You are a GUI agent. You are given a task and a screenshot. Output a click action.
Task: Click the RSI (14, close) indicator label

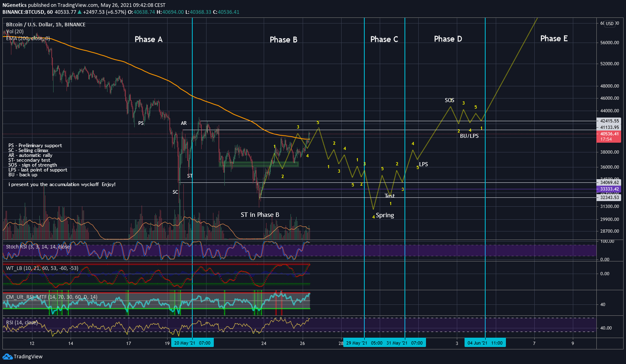[22, 323]
